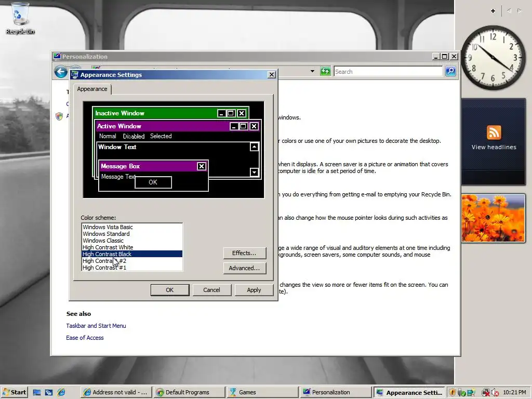
Task: Click the taskbar clock showing 10:21 PM
Action: 514,392
